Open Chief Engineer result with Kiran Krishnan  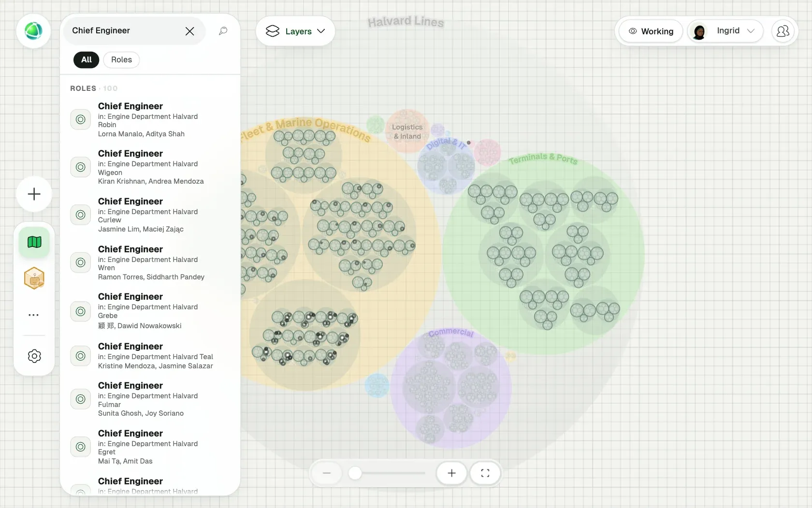coord(150,167)
